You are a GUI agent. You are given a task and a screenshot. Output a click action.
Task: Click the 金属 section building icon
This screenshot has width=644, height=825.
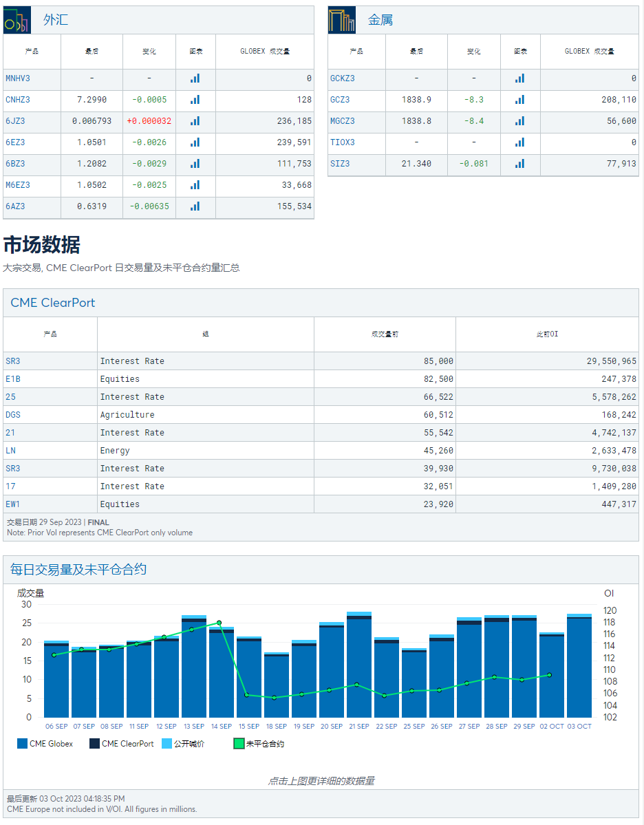point(341,20)
